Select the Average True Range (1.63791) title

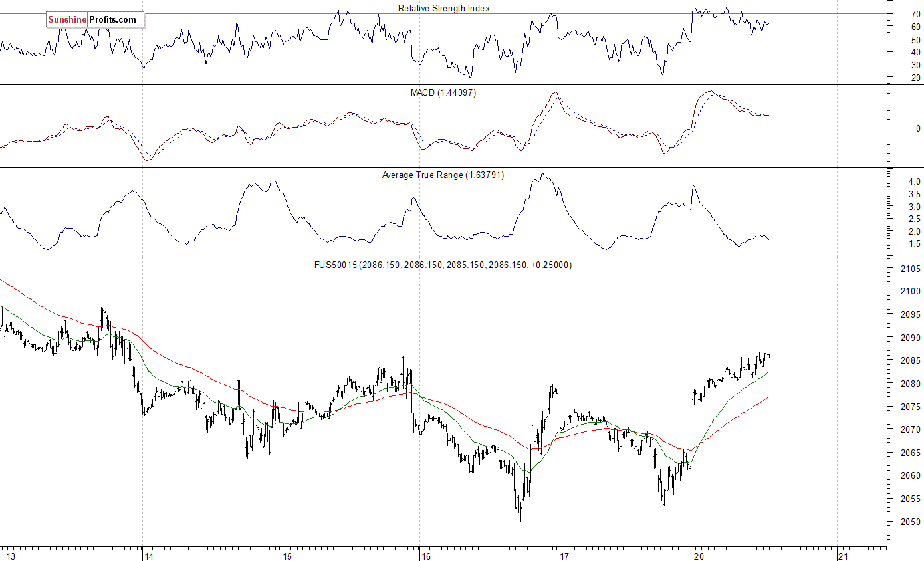[x=443, y=175]
